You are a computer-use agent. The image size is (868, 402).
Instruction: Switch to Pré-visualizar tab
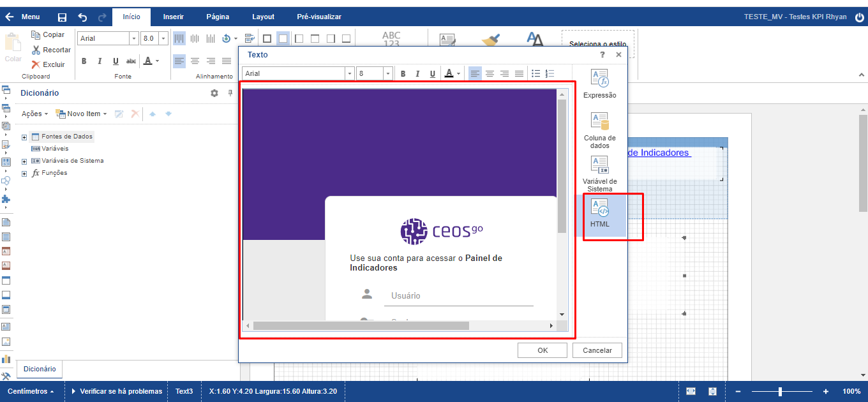tap(319, 17)
